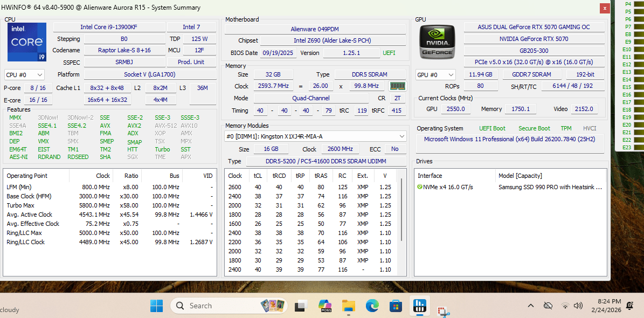The width and height of the screenshot is (644, 318).
Task: Click the AVX2 feature label
Action: [134, 126]
